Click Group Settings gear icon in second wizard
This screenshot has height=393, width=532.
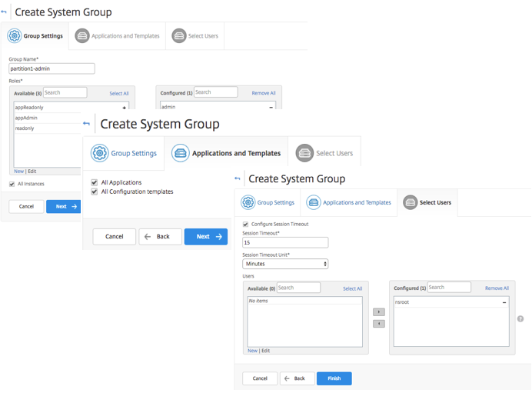click(99, 153)
